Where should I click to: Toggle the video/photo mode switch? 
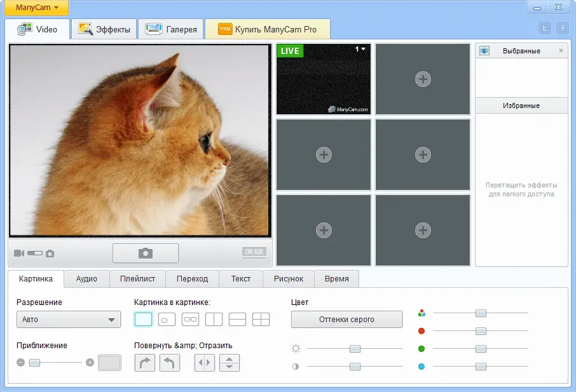(35, 253)
